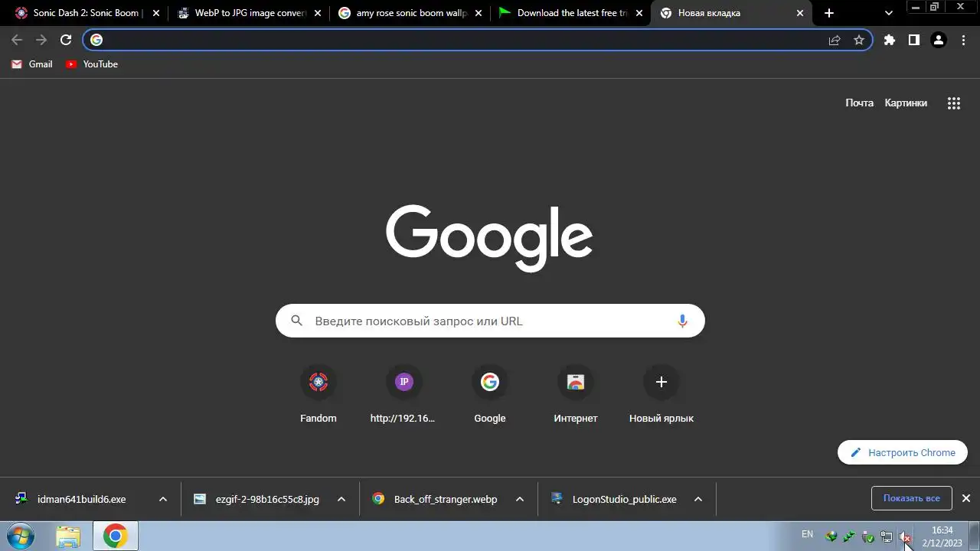Open Windows Start menu orb
This screenshot has width=980, height=551.
(x=20, y=536)
